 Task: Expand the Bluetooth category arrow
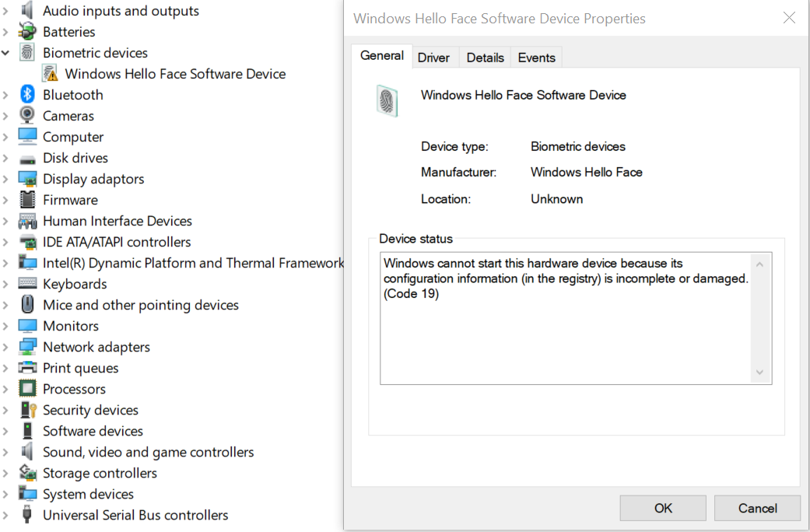(5, 95)
